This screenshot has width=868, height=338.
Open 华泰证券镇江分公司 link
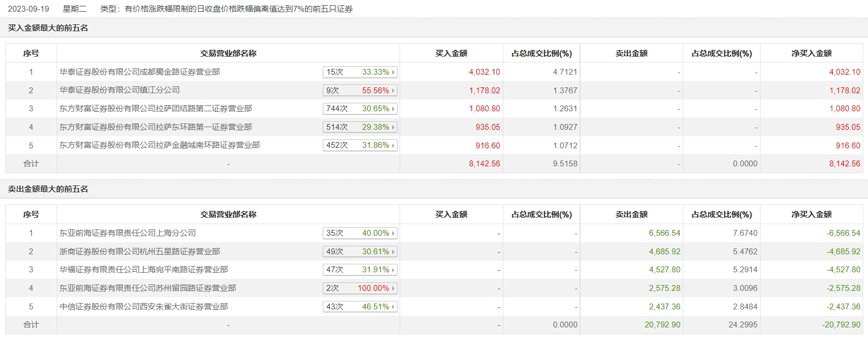120,90
